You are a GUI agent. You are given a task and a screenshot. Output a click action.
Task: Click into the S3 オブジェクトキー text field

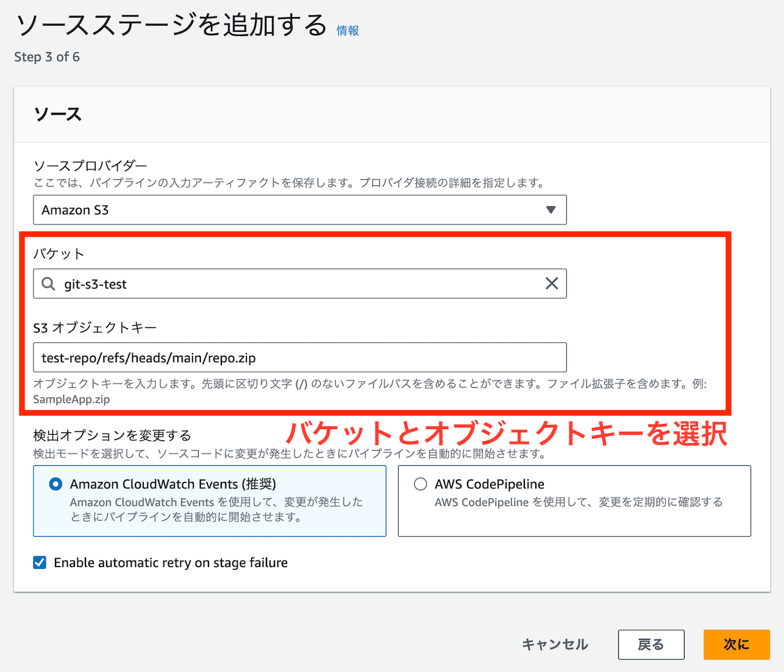[x=299, y=357]
